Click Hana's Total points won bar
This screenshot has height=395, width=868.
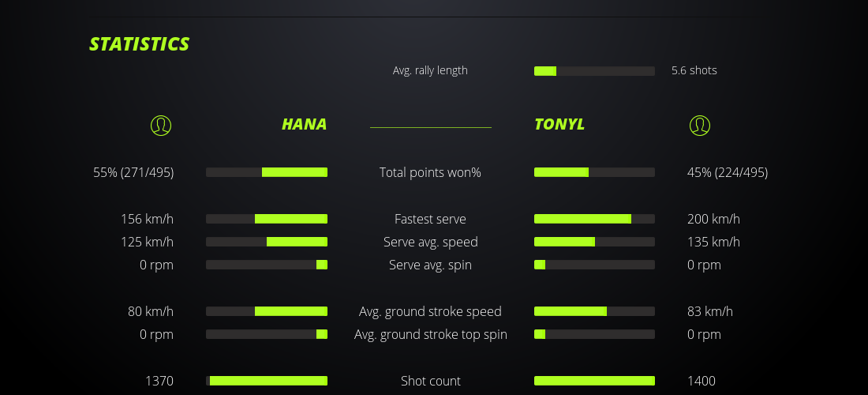267,172
